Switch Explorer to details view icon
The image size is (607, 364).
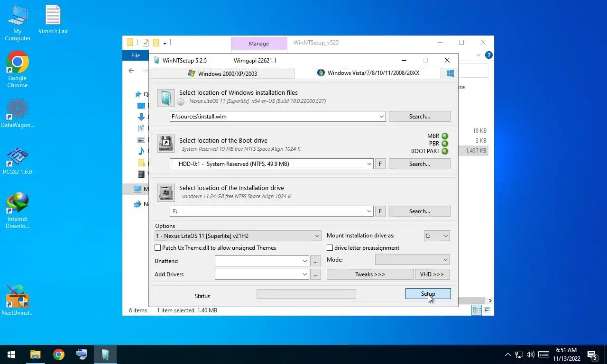click(x=477, y=310)
